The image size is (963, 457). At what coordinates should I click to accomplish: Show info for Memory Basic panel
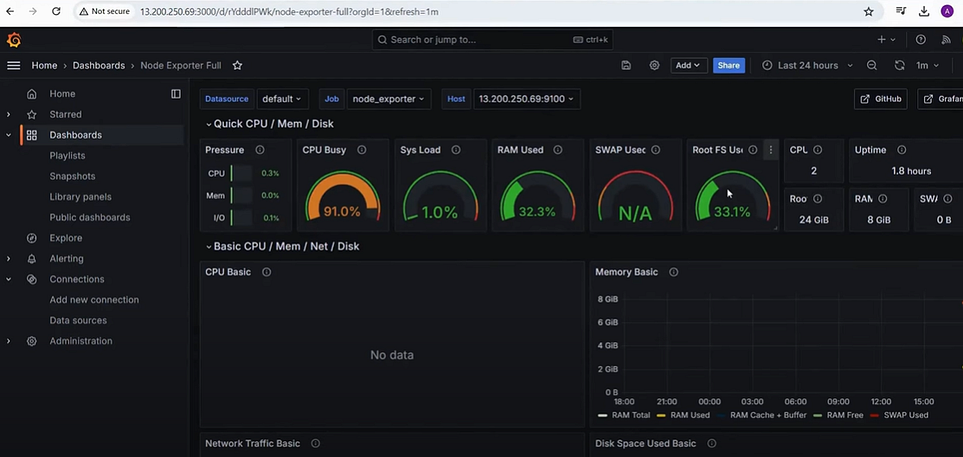[674, 272]
